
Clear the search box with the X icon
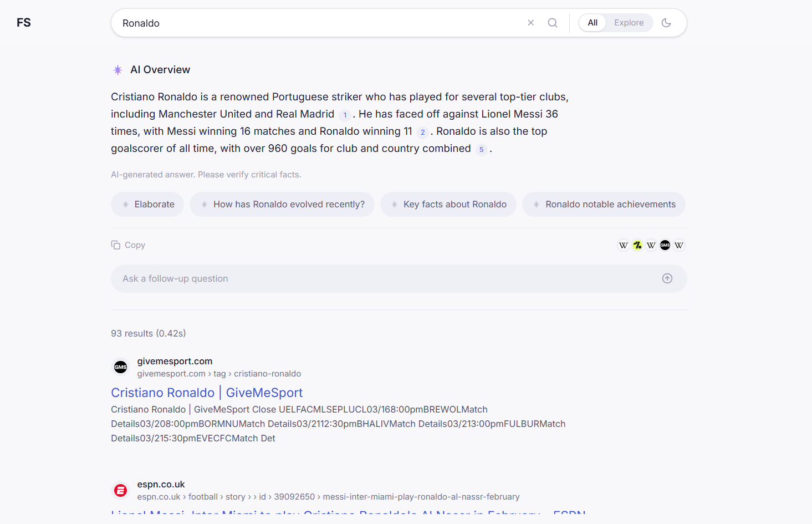(530, 23)
